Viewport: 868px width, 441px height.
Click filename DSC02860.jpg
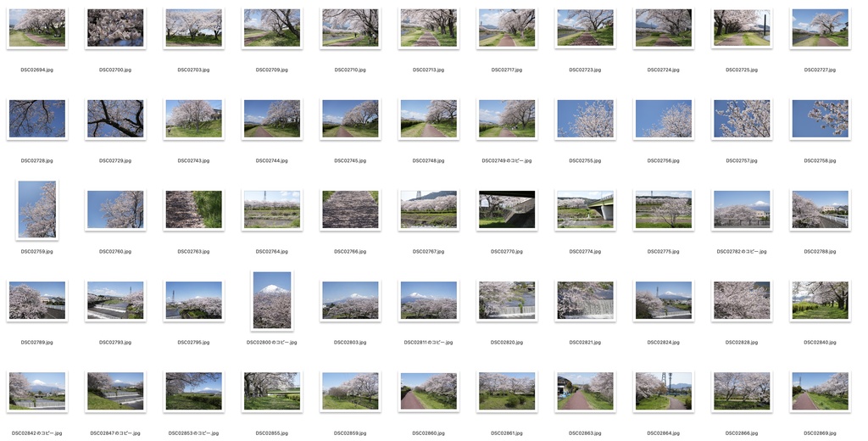(x=428, y=434)
